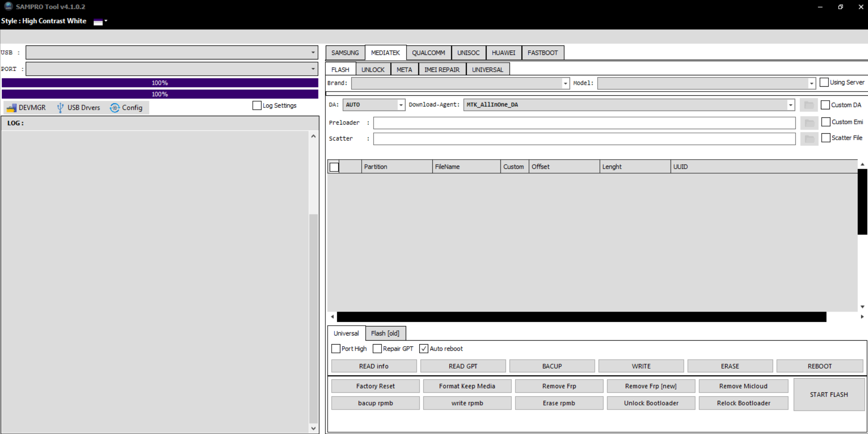Open the IMEI REPAIR sub-tab

coord(442,70)
